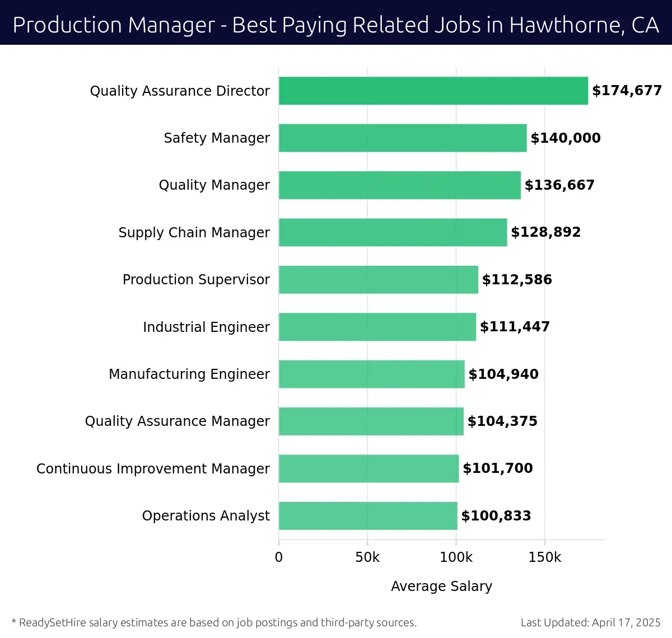
Task: Click the 150k tick on the salary axis
Action: tap(545, 557)
